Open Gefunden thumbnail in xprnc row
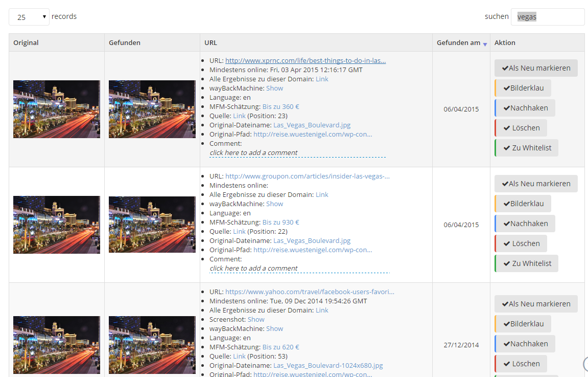This screenshot has width=588, height=377. [152, 109]
